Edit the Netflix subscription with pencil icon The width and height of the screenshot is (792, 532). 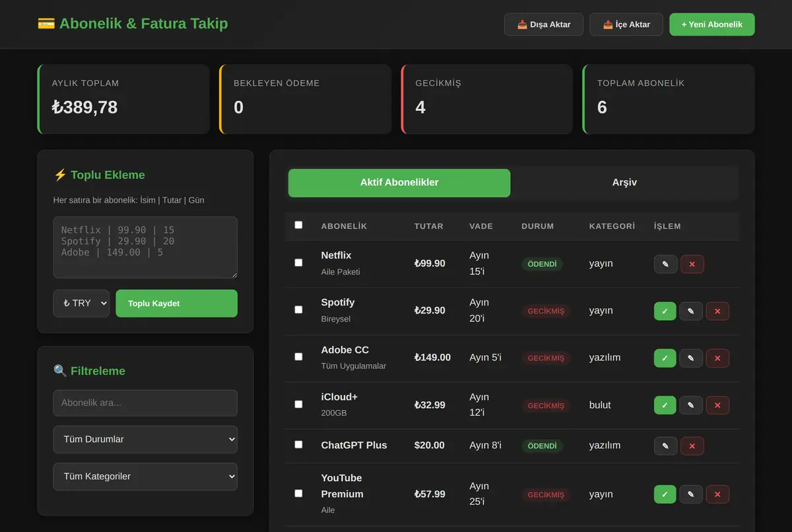click(665, 264)
